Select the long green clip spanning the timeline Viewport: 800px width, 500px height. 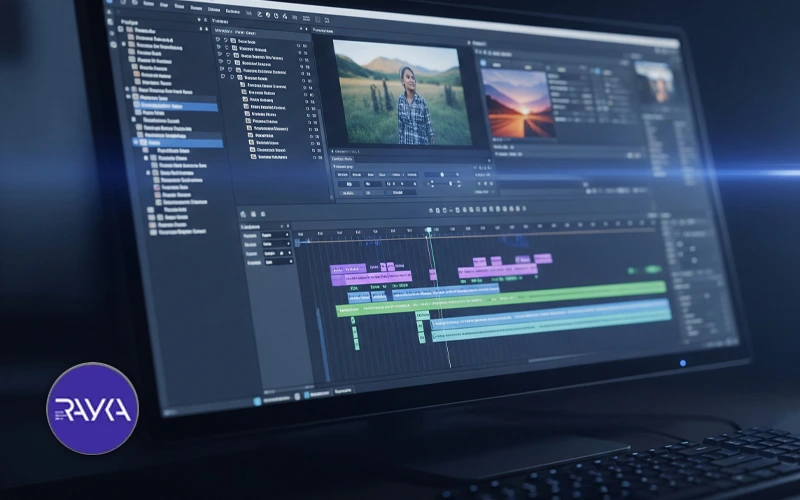(501, 299)
